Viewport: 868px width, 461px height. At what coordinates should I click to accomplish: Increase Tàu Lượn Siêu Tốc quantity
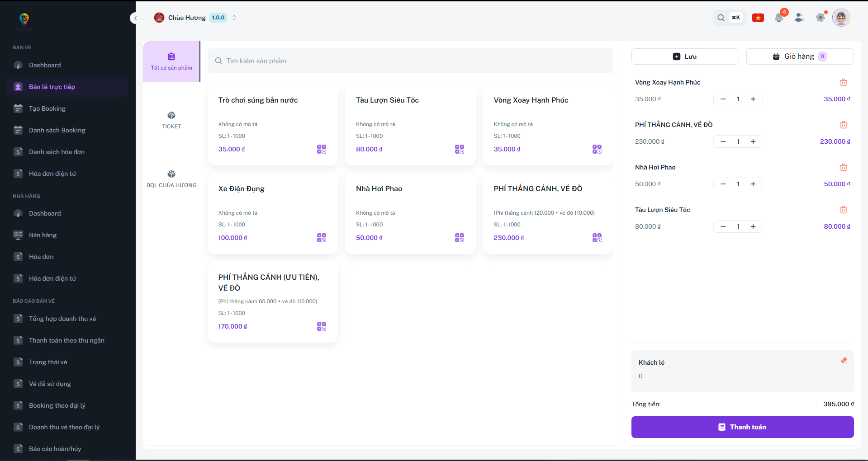click(753, 226)
